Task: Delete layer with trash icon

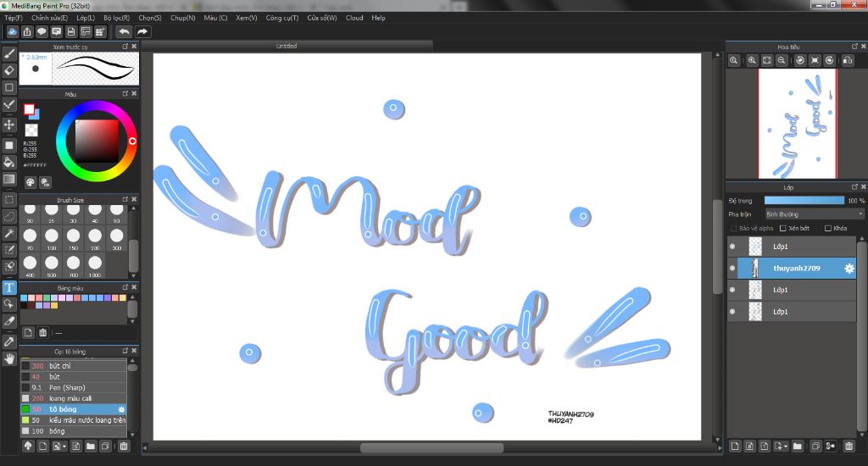Action: [849, 446]
